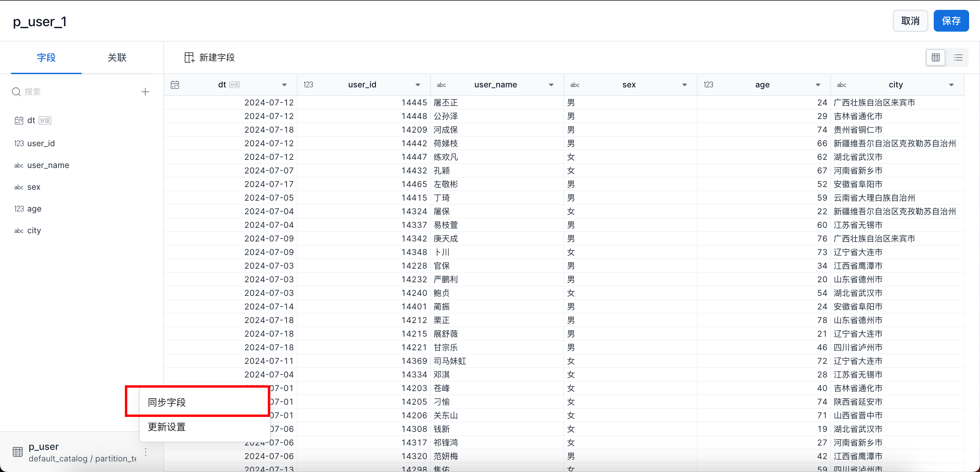Select 同步字段 menu entry
Screen dimensions: 980x472
click(x=167, y=402)
